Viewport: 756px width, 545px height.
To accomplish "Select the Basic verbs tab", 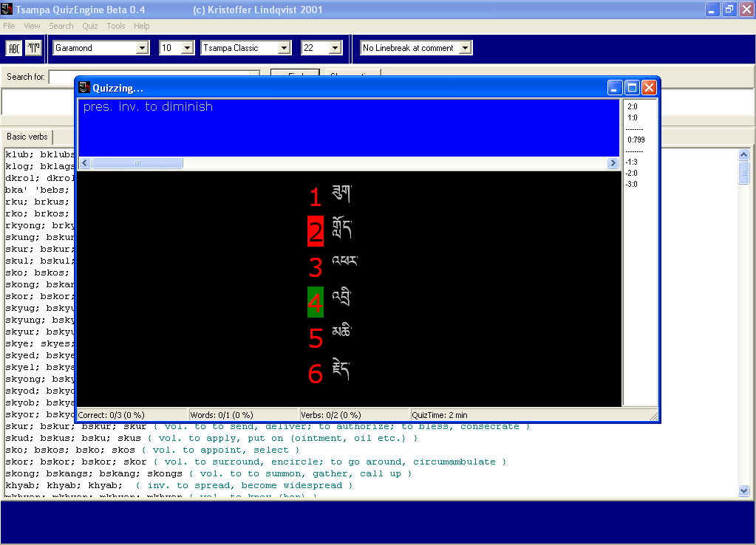I will click(27, 137).
